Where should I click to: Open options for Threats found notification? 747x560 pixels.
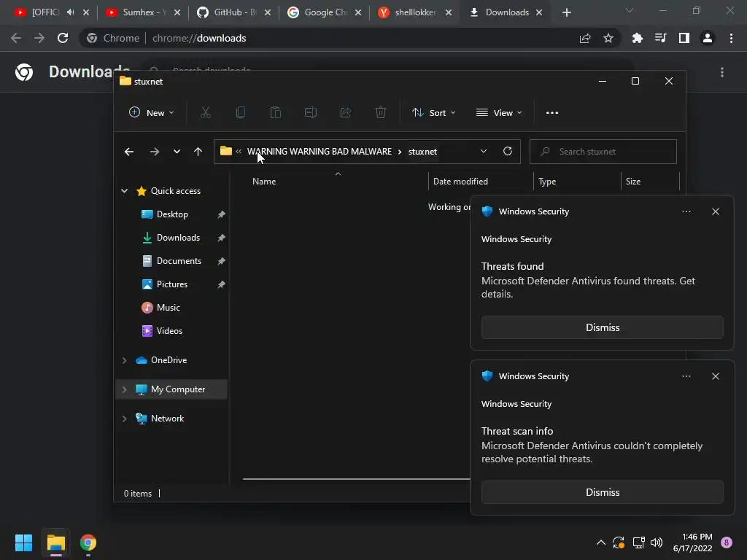click(686, 211)
